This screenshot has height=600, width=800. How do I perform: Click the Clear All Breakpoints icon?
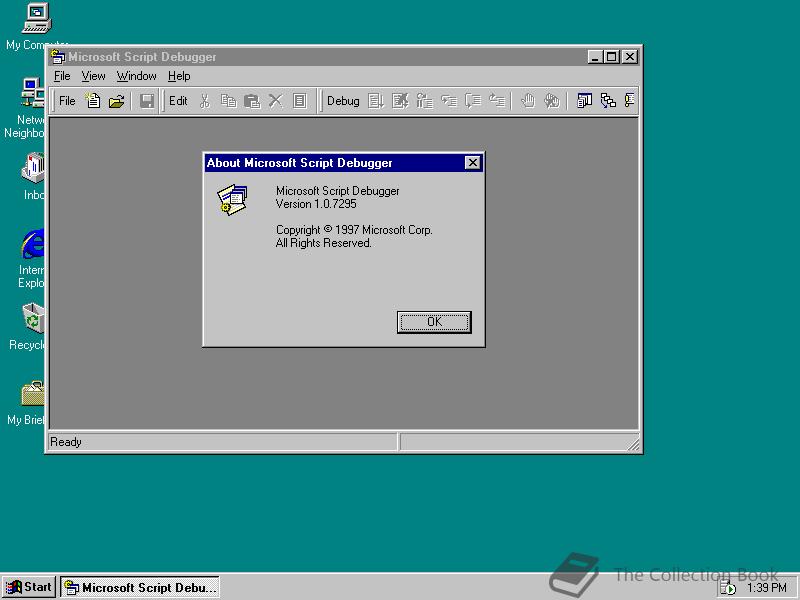click(x=552, y=101)
